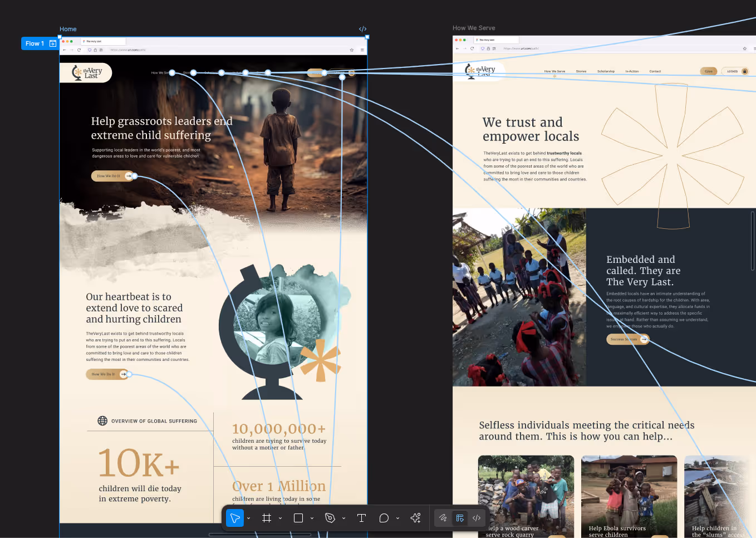The image size is (756, 538).
Task: Expand the shape tools dropdown
Action: 311,518
